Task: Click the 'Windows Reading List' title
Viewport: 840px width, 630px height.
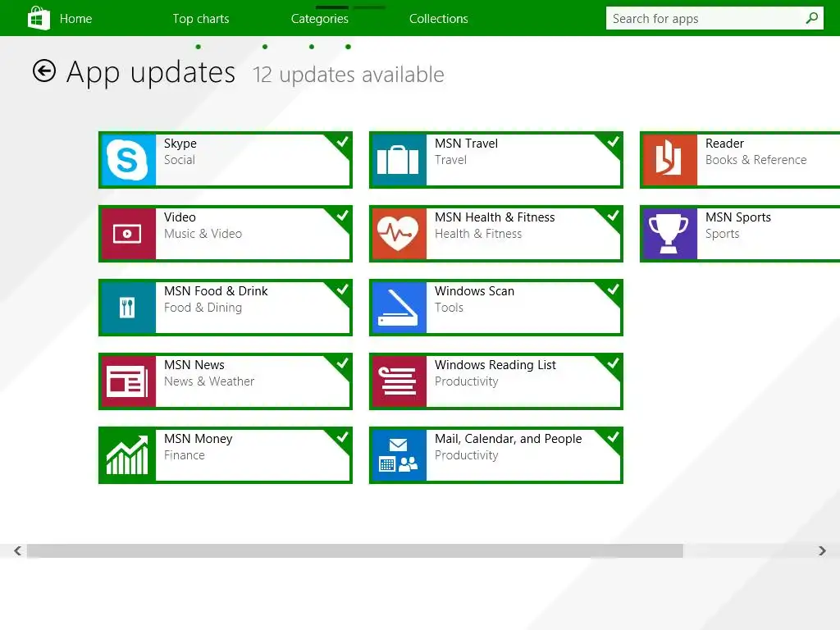Action: [495, 365]
